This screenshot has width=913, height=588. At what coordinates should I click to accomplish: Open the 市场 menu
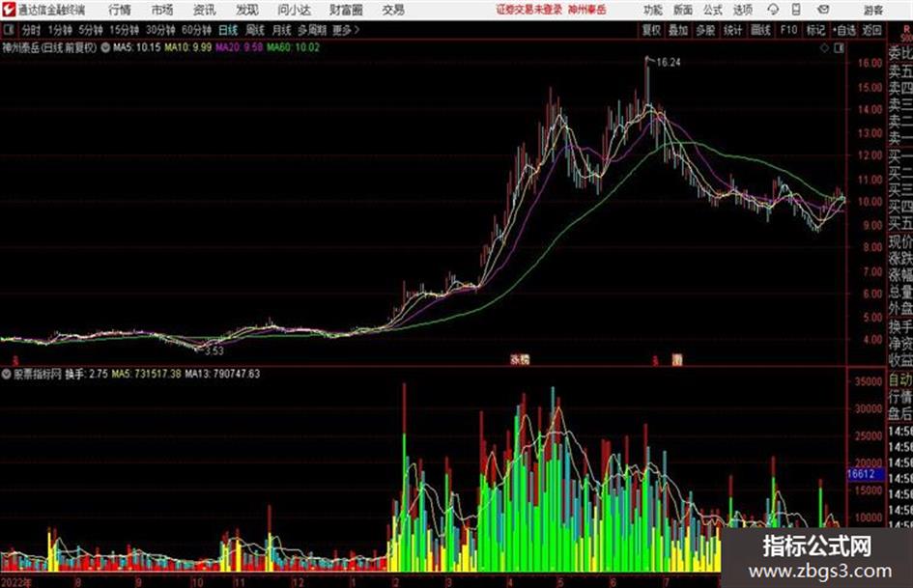tap(162, 10)
